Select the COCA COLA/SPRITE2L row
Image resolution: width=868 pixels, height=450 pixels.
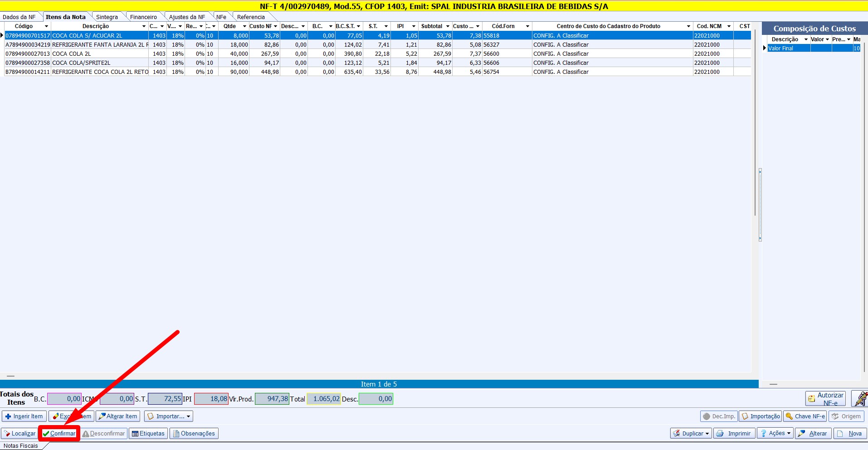81,63
